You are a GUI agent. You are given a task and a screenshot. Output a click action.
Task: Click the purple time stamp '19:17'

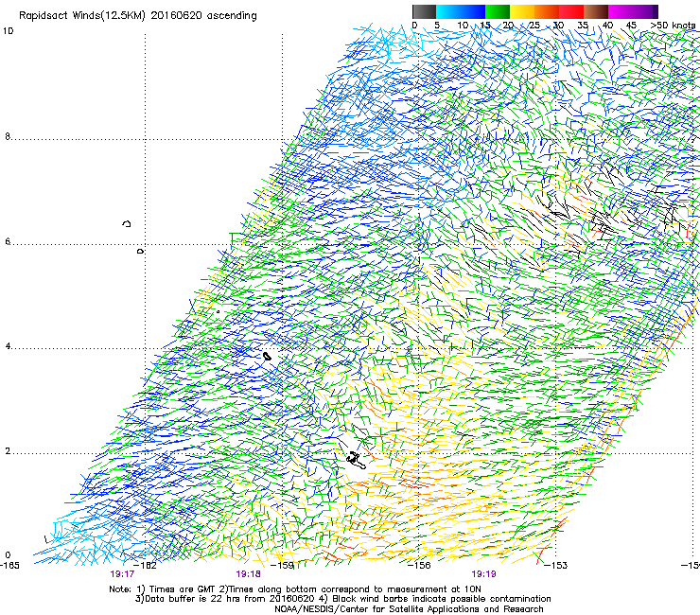(122, 574)
